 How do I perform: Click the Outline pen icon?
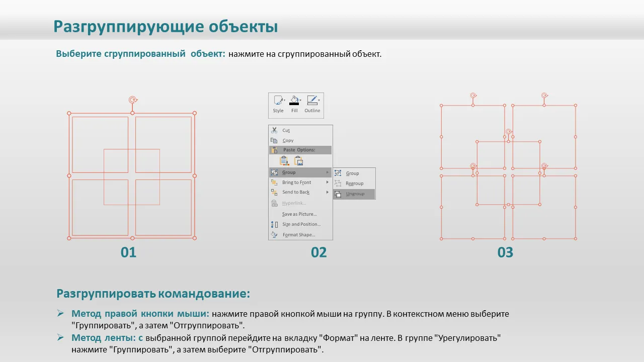point(311,100)
